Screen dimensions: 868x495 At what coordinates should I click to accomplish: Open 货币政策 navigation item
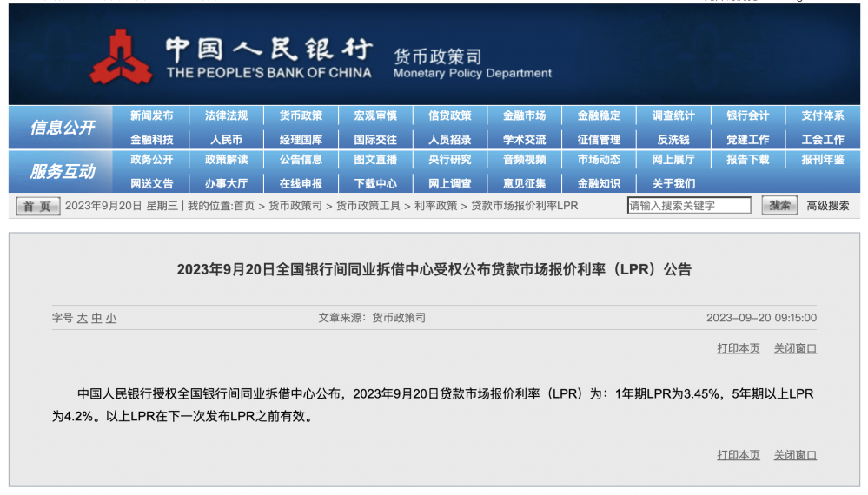(x=301, y=115)
